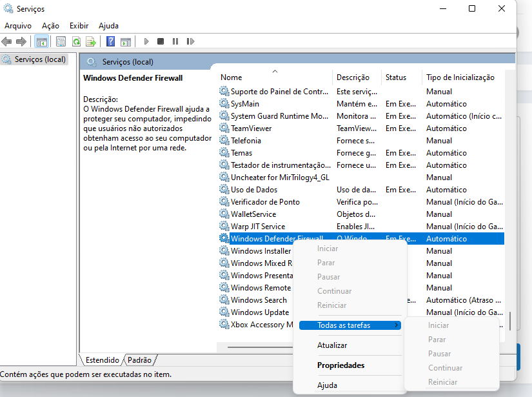Toggle the Show/Hide Console Tree toolbar icon

coord(42,42)
